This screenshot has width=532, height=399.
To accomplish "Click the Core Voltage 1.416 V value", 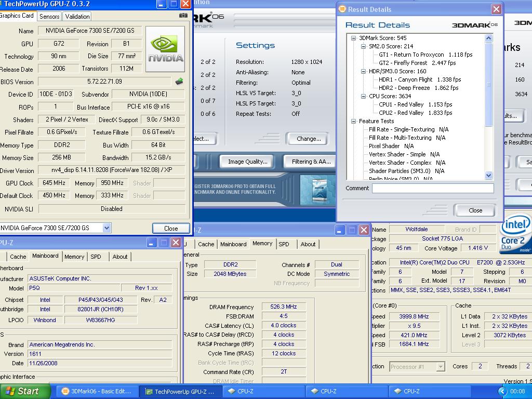I will click(x=477, y=248).
